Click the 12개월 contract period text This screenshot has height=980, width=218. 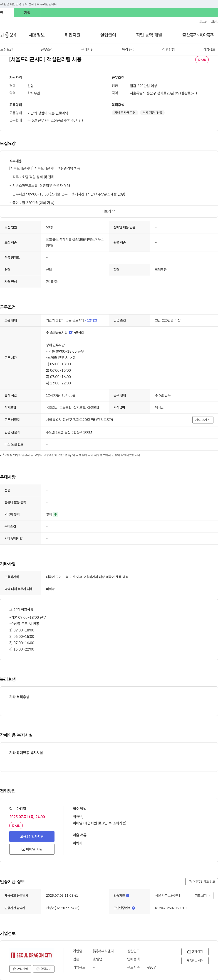pyautogui.click(x=92, y=320)
